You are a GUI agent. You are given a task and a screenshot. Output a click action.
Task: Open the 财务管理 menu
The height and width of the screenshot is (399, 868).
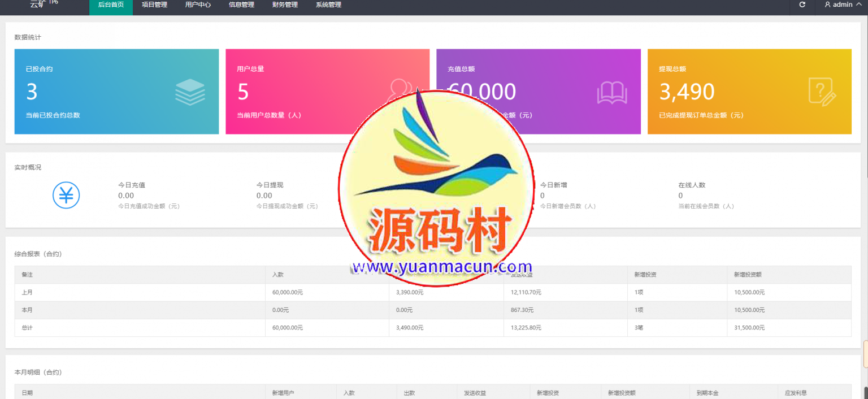pos(285,4)
